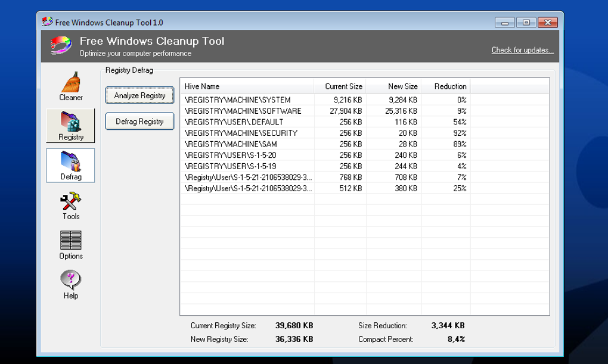Maximize the Free Windows Cleanup Tool window
The width and height of the screenshot is (608, 364).
[526, 23]
